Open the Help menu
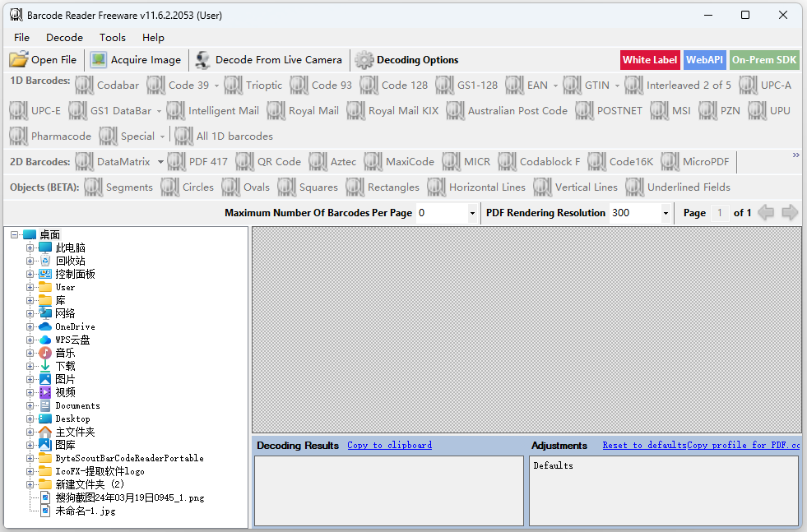The image size is (807, 532). click(153, 38)
